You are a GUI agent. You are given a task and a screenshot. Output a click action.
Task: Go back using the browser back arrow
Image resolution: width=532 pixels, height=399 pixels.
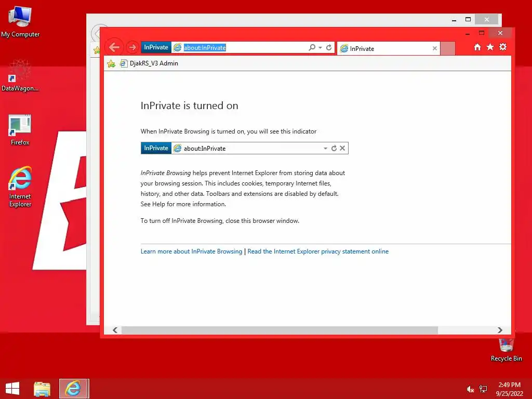click(x=114, y=47)
